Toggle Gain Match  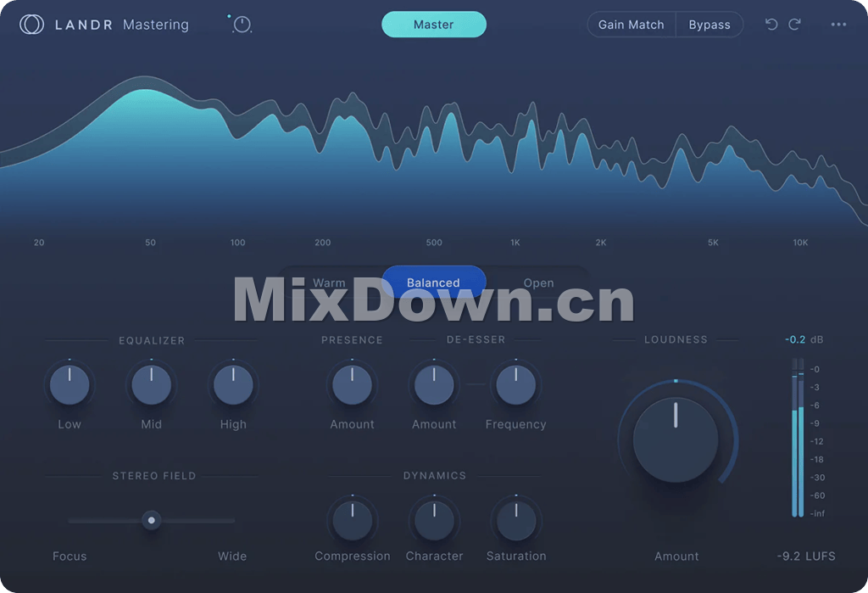coord(631,25)
